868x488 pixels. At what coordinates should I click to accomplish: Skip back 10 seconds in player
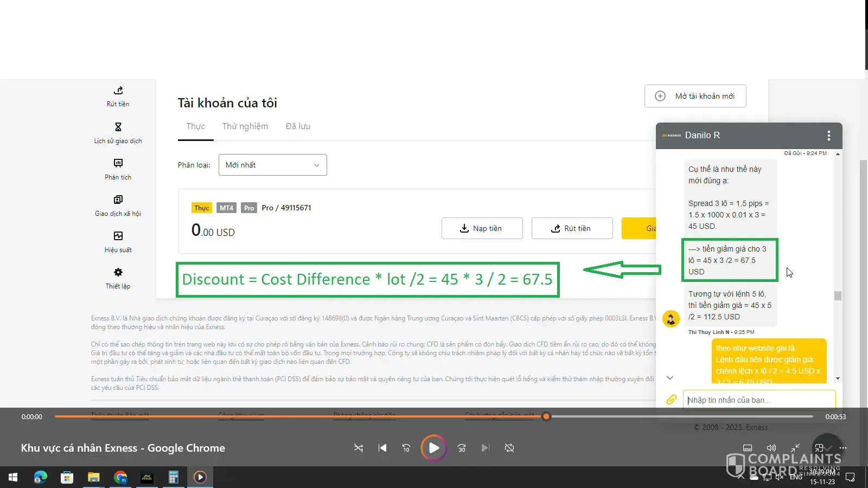click(406, 448)
